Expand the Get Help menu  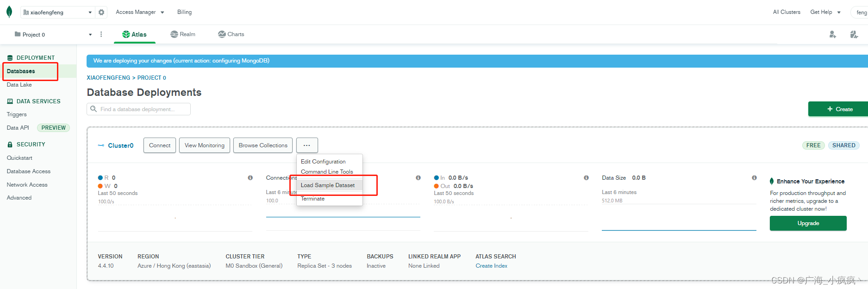pos(825,12)
